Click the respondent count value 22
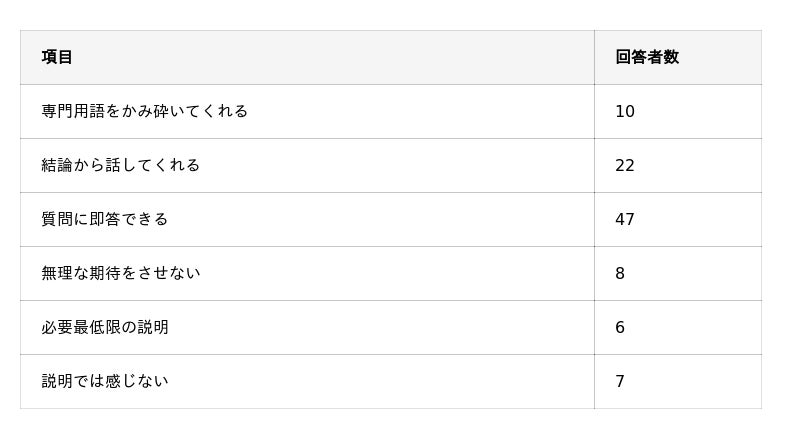Viewport: 800px width, 439px height. [x=625, y=165]
